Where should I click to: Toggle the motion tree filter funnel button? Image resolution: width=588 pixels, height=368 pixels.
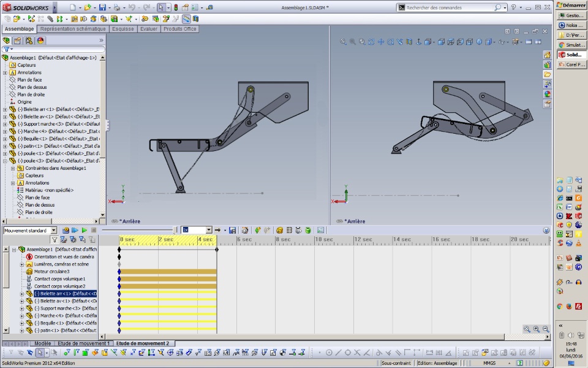[55, 239]
